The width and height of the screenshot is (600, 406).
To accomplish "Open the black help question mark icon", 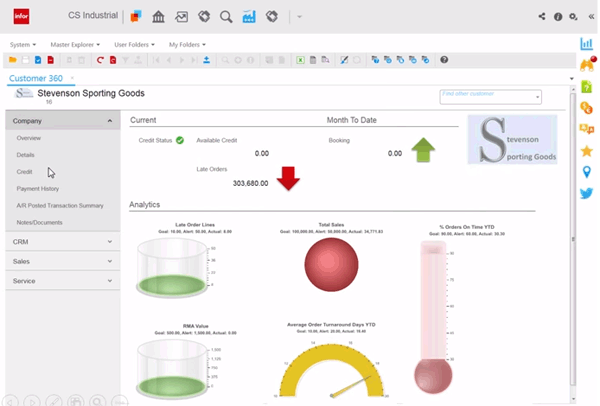I will [x=444, y=60].
